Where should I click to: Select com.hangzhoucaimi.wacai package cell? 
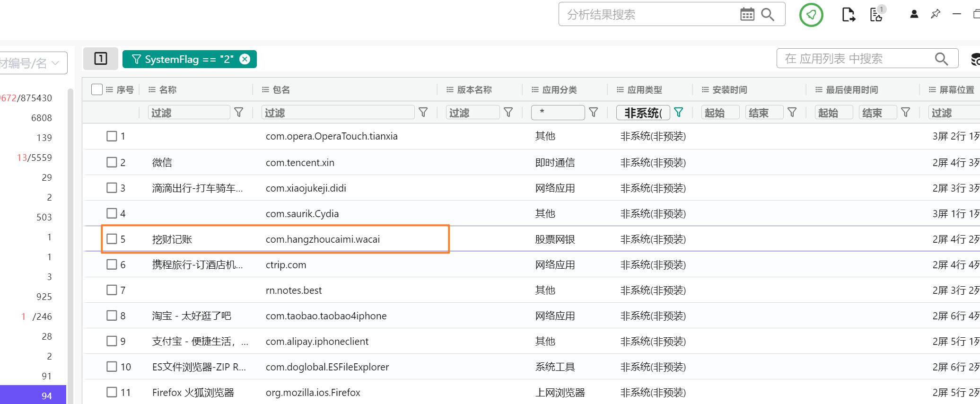pyautogui.click(x=323, y=239)
